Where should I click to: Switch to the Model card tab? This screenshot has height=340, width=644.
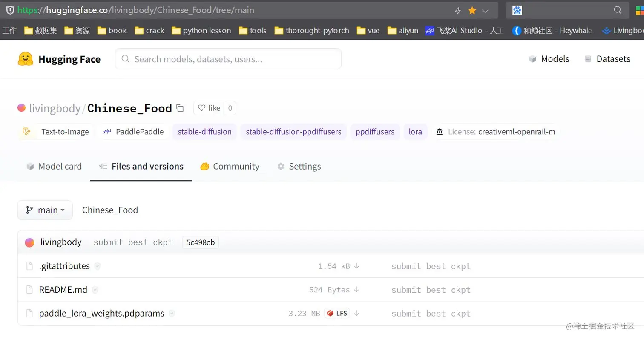point(54,166)
